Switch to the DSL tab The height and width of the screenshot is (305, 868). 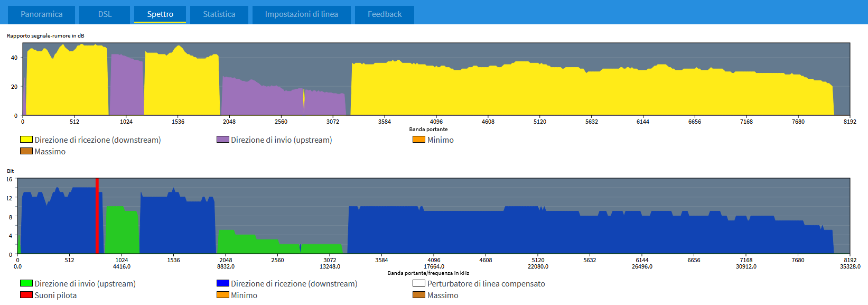point(105,14)
